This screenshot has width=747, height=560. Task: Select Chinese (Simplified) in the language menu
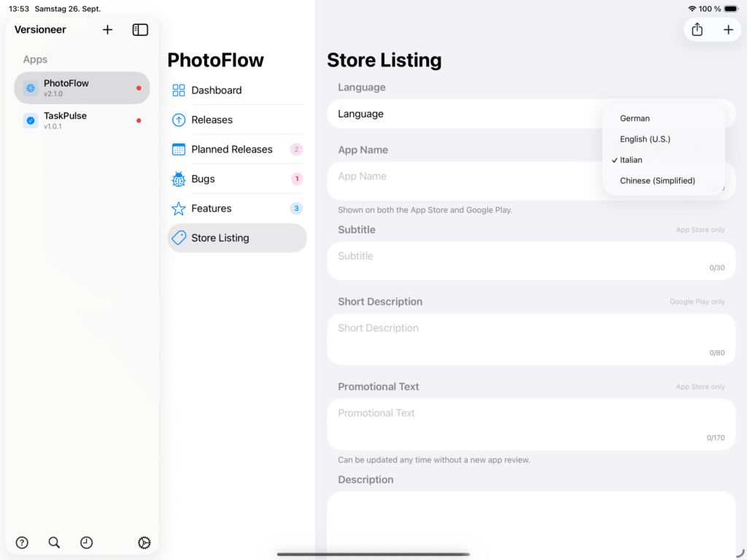point(664,181)
